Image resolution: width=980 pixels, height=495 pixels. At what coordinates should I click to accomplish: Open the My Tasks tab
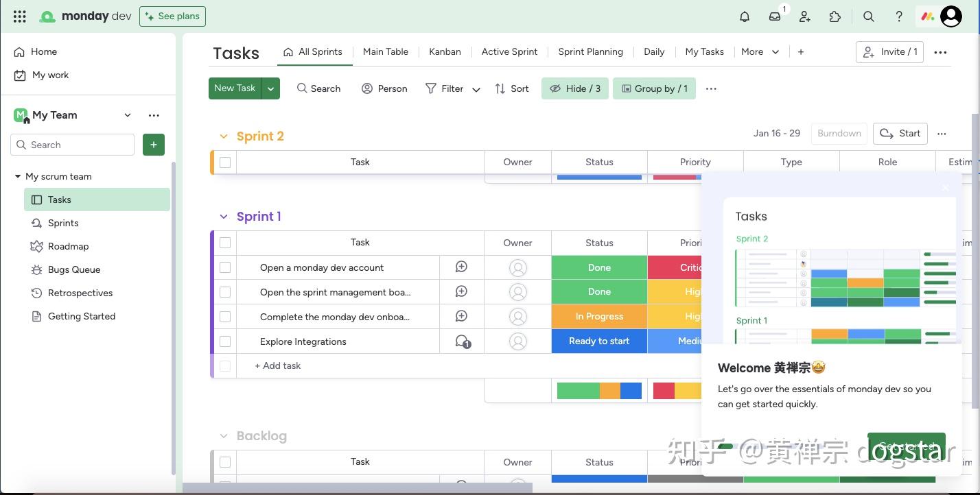point(705,51)
